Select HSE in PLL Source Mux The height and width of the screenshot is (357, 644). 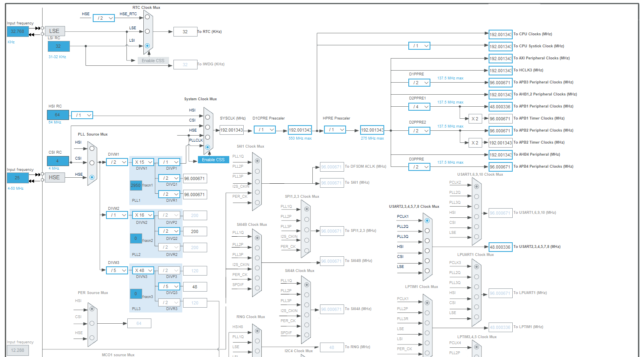click(92, 177)
